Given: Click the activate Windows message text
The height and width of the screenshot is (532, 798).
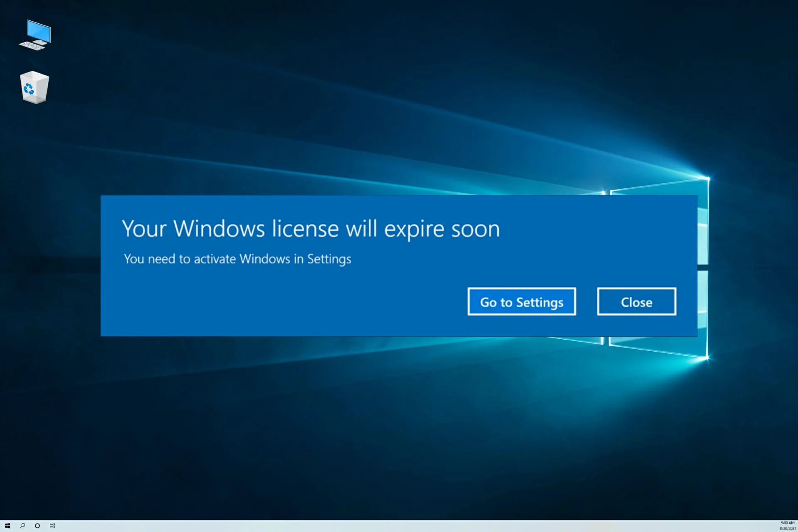Looking at the screenshot, I should [237, 259].
